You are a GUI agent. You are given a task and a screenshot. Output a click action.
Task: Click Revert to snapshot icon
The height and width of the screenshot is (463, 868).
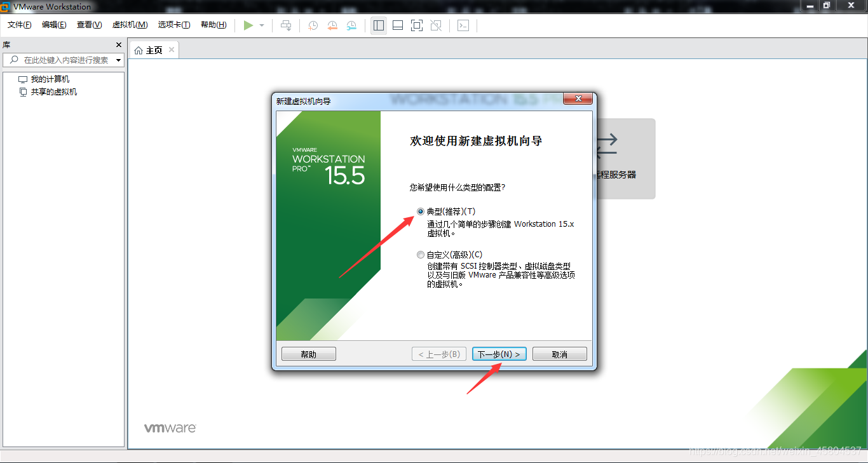332,25
